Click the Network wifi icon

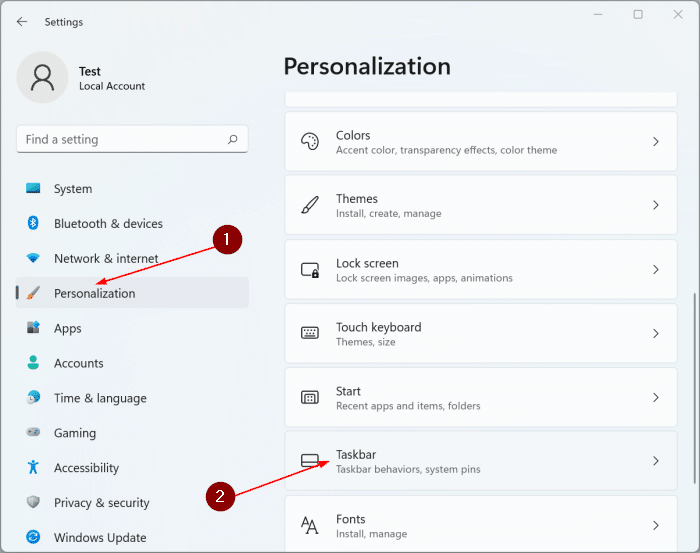pyautogui.click(x=33, y=258)
